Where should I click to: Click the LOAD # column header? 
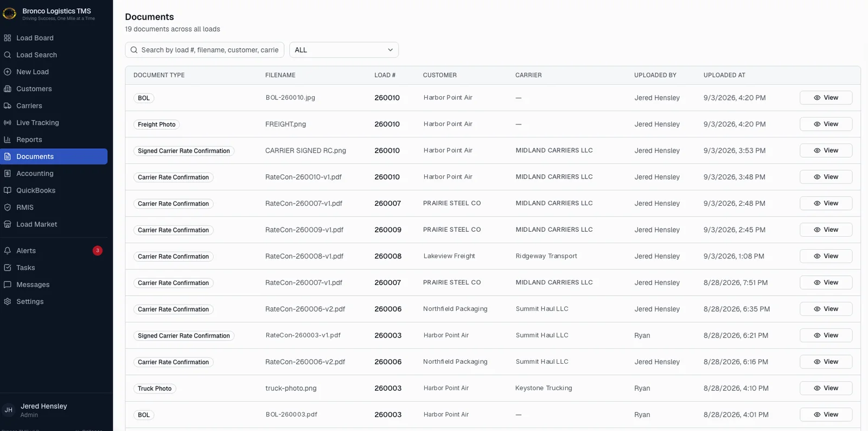(x=385, y=75)
